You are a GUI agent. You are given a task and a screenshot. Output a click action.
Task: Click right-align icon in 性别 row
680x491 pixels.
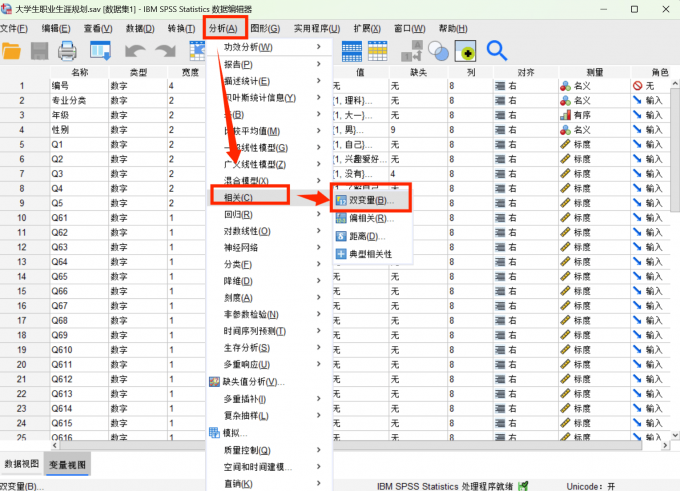click(x=500, y=130)
